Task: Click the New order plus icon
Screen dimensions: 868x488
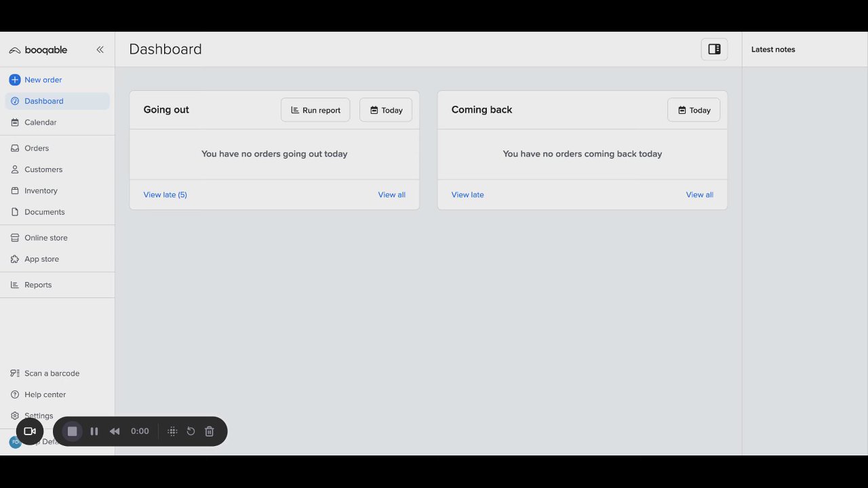Action: [15, 80]
